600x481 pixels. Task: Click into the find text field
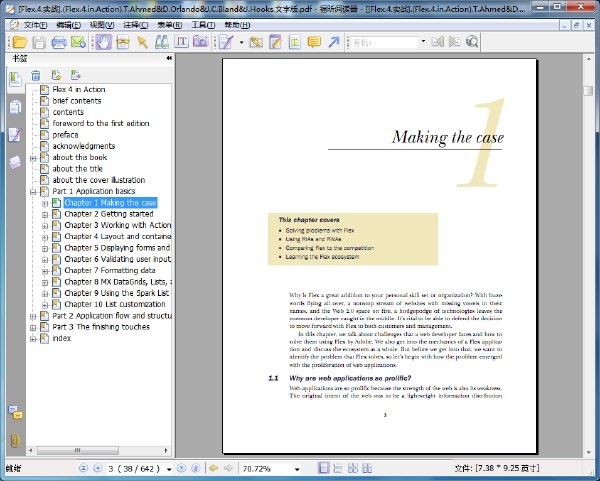385,42
